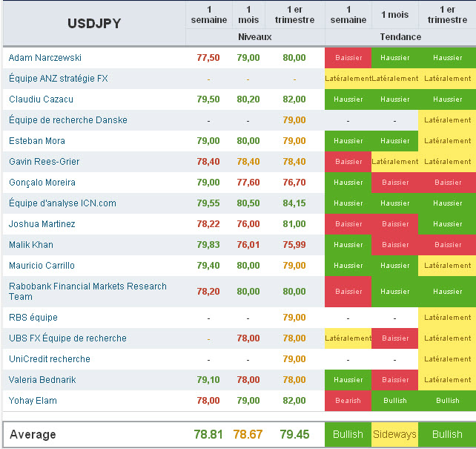Click Valeria Bednarik's monthly Baissier cell

coord(394,380)
